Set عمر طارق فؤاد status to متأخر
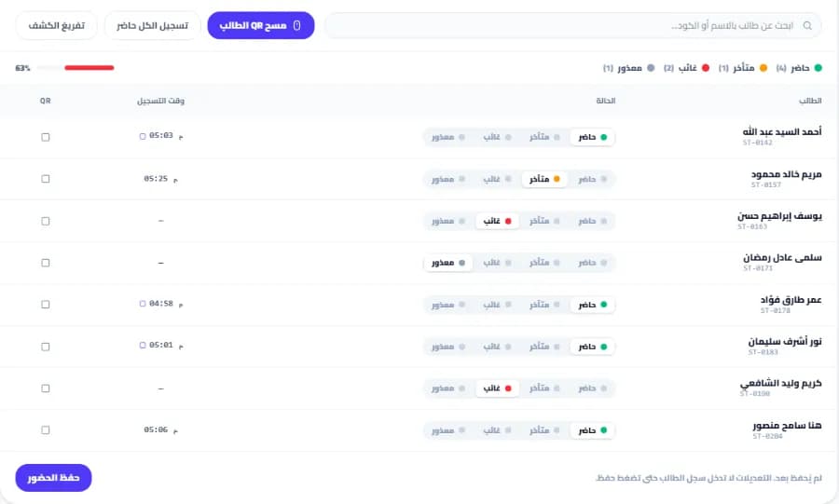The width and height of the screenshot is (839, 504). (x=544, y=305)
